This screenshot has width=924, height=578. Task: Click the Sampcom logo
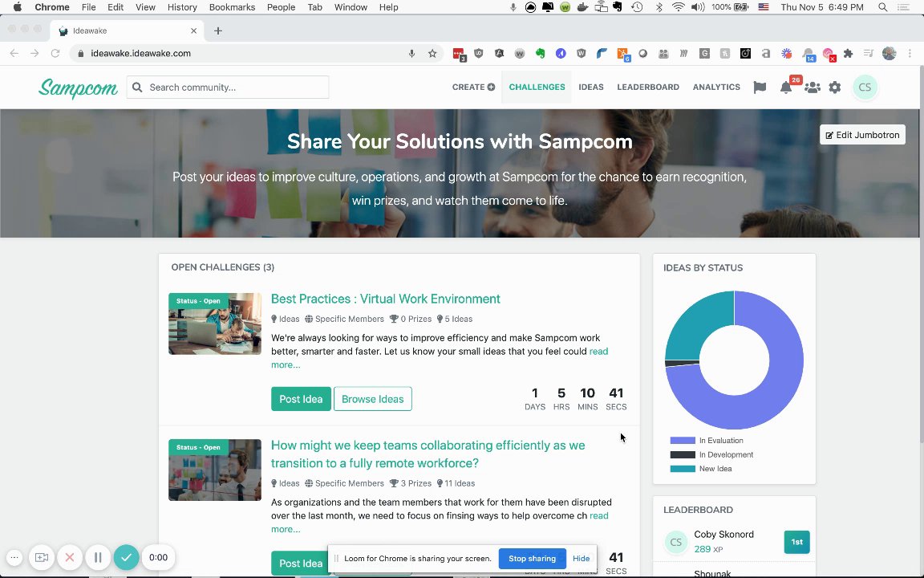78,88
